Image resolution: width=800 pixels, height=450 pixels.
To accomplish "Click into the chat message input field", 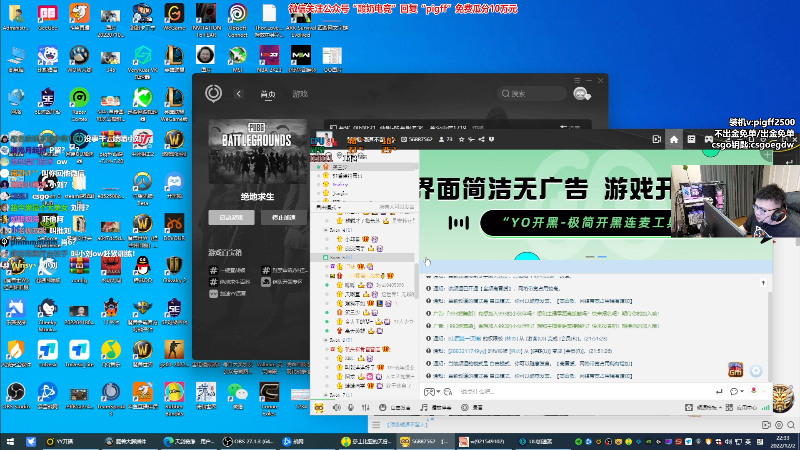I will pyautogui.click(x=582, y=392).
